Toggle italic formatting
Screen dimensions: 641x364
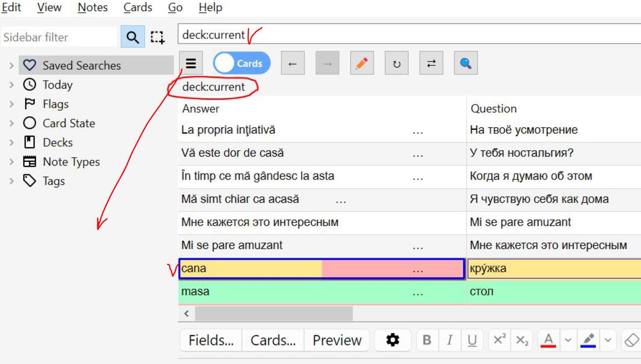point(450,340)
